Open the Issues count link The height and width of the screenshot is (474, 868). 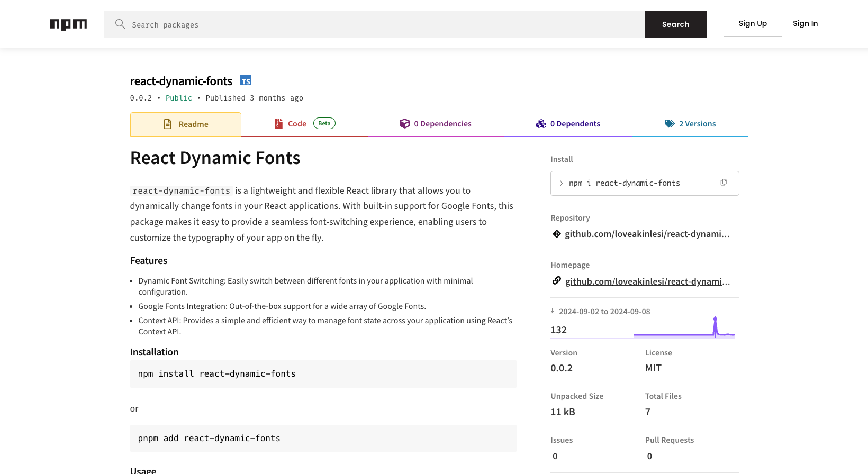tap(555, 456)
